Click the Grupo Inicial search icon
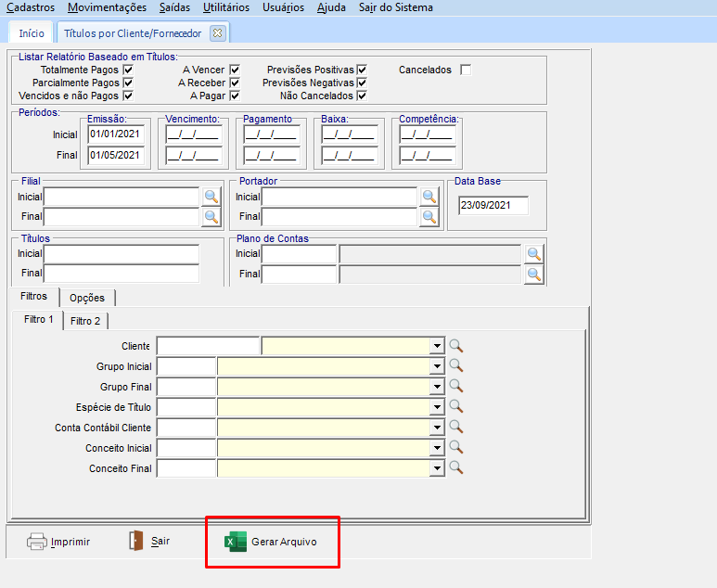This screenshot has width=717, height=588. click(455, 366)
